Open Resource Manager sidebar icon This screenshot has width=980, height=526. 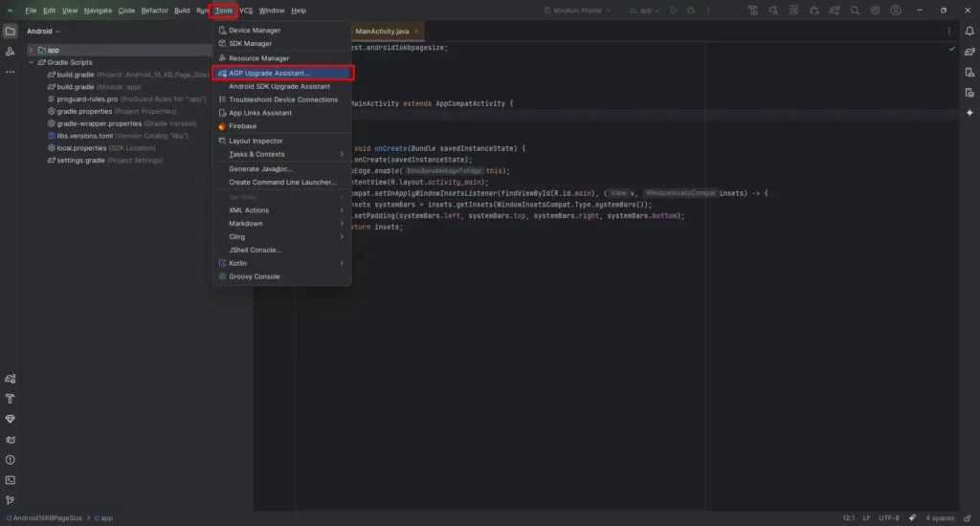tap(10, 52)
